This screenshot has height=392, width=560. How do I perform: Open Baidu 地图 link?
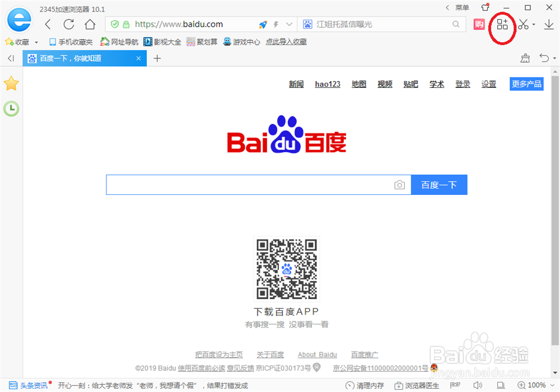pos(359,84)
